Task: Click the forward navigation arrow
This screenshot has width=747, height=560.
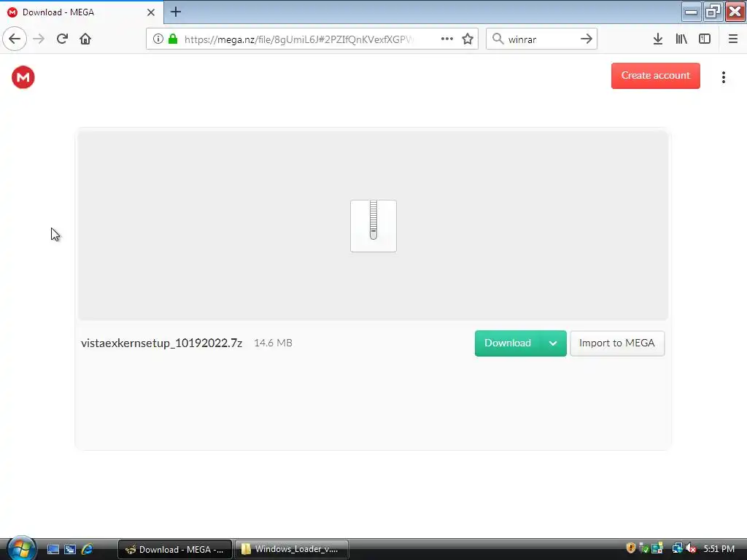Action: [39, 39]
